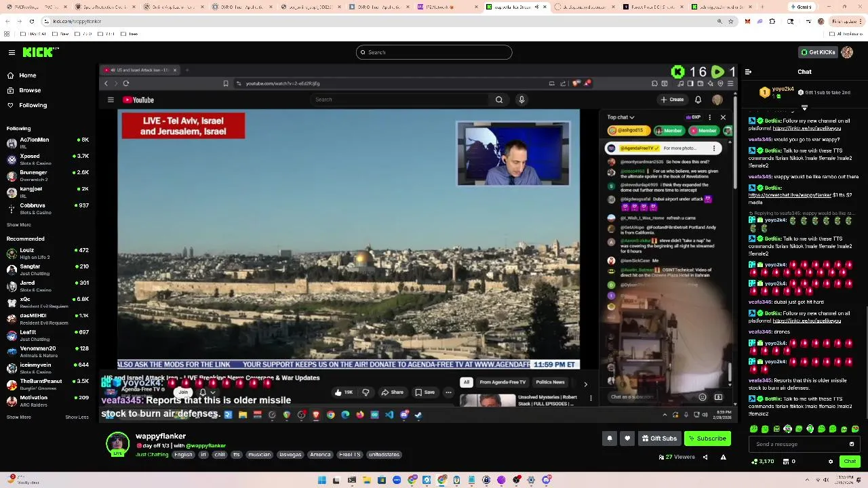Expand Show More under Recommended
Screen dimensions: 868x488
(19, 417)
